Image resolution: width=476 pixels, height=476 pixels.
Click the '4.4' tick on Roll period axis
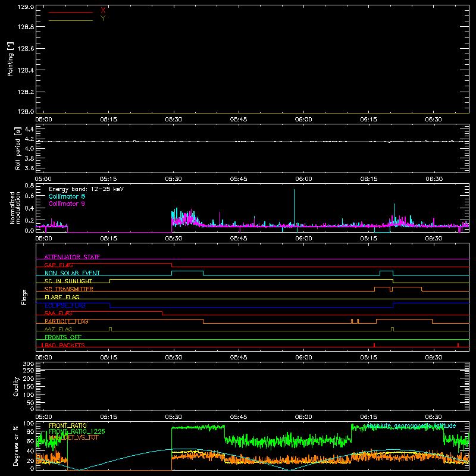click(29, 129)
